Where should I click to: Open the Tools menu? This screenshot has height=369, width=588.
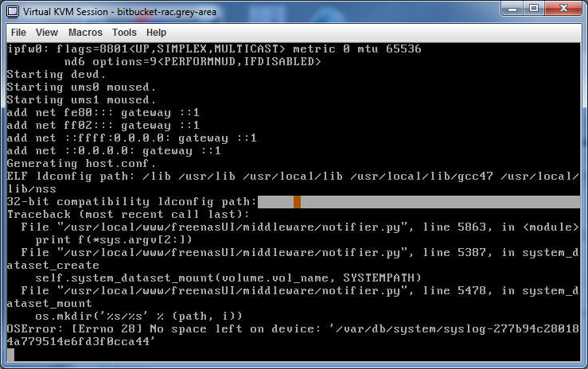(x=124, y=33)
